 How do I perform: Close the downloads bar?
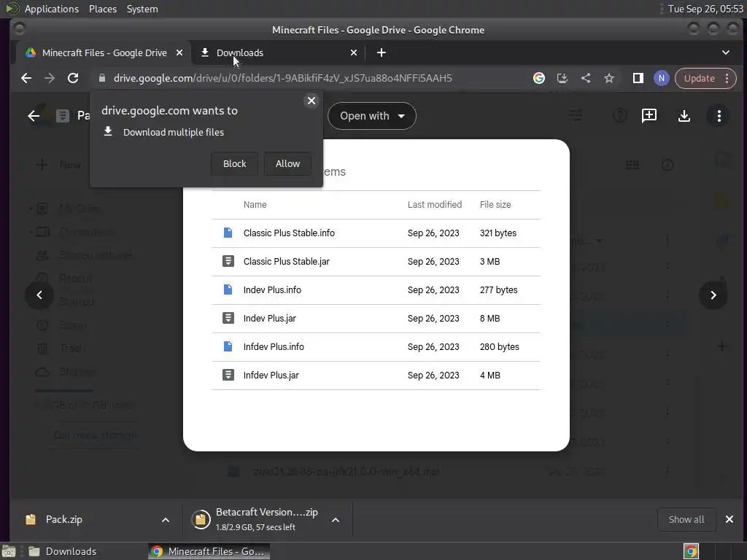pyautogui.click(x=729, y=519)
